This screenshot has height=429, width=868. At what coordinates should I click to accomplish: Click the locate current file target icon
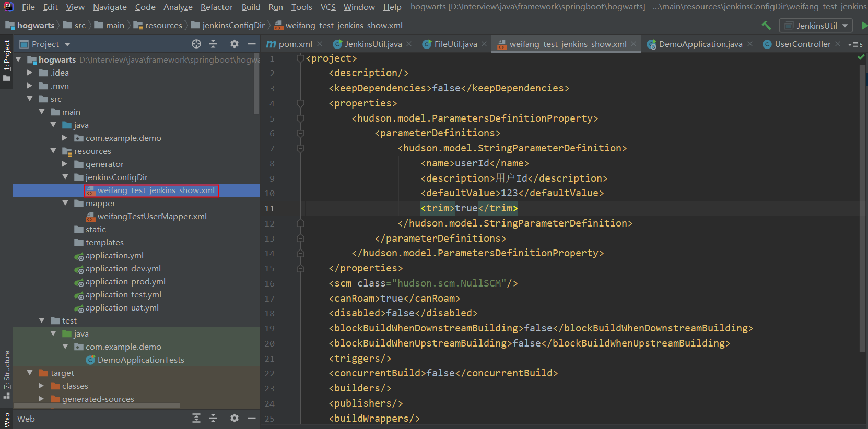pyautogui.click(x=196, y=44)
